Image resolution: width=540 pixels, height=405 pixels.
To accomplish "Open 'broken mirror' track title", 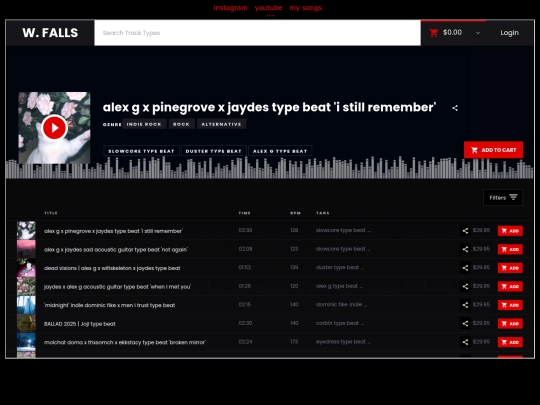I will tap(125, 343).
